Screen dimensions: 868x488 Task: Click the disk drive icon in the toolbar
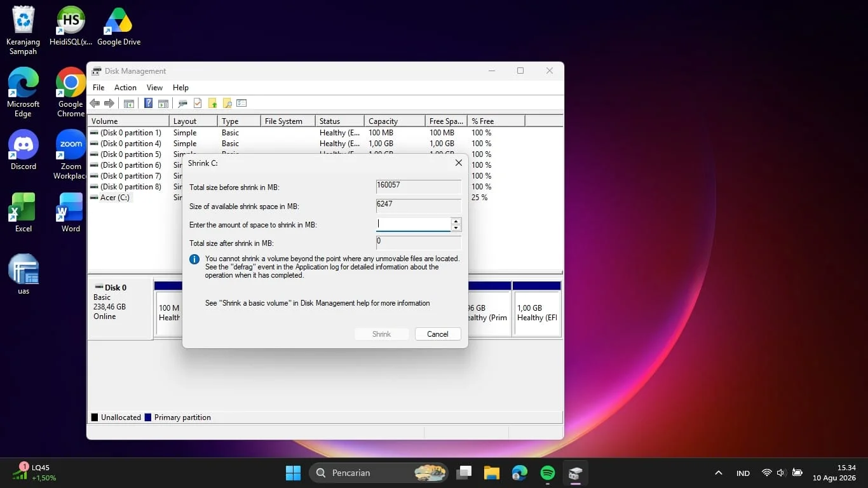click(182, 103)
